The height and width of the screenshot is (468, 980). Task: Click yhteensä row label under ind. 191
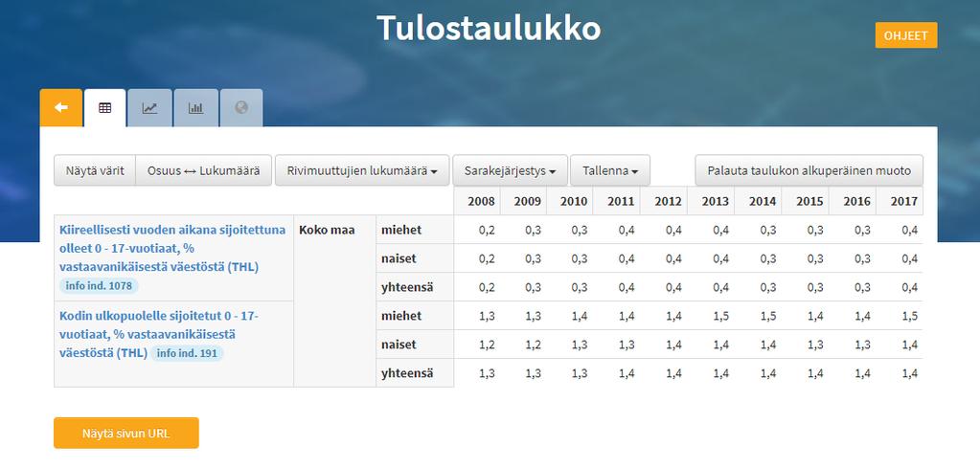415,373
